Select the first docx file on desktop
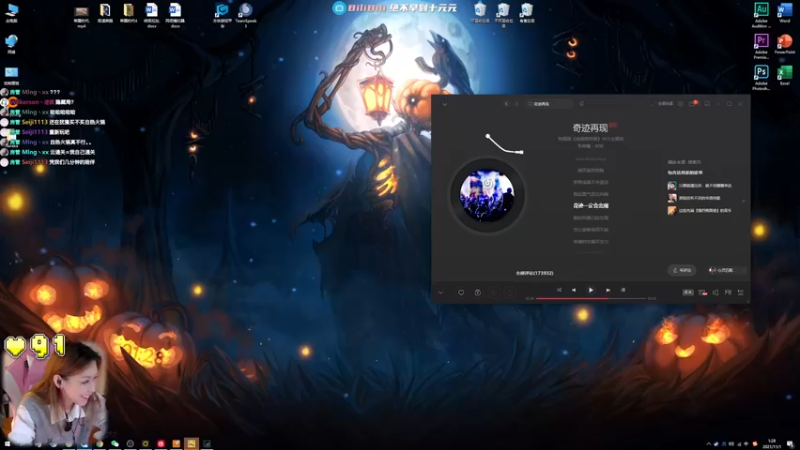Viewport: 800px width, 450px height. 152,15
